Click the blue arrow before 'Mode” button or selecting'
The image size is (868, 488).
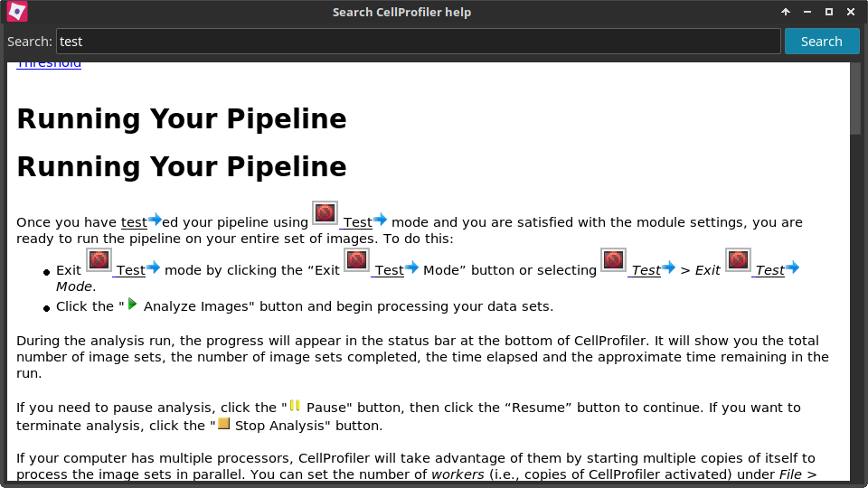(x=412, y=267)
